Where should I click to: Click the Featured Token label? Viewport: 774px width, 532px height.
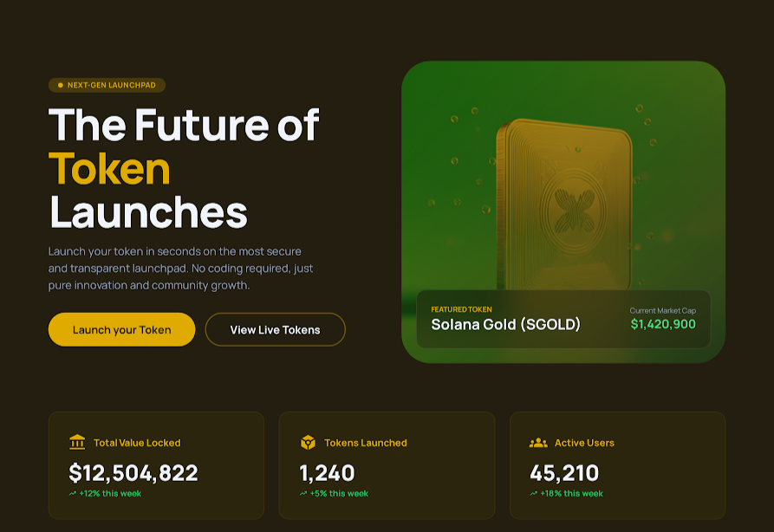461,309
